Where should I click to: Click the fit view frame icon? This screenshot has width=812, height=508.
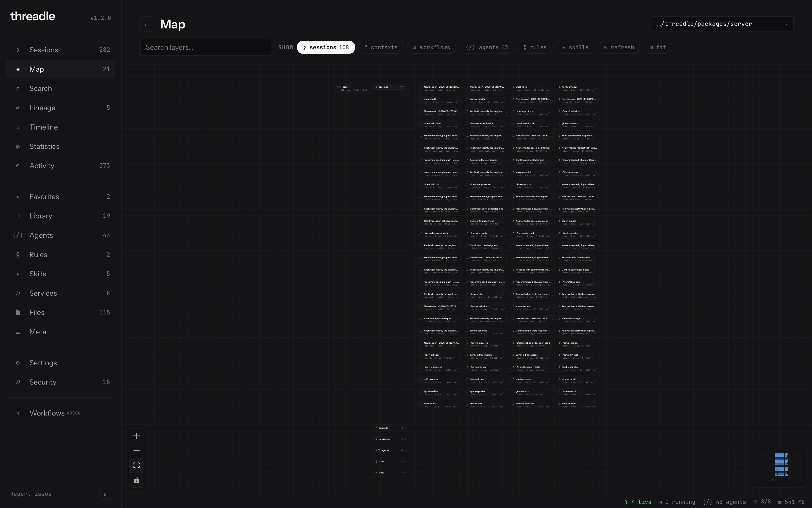(x=136, y=465)
